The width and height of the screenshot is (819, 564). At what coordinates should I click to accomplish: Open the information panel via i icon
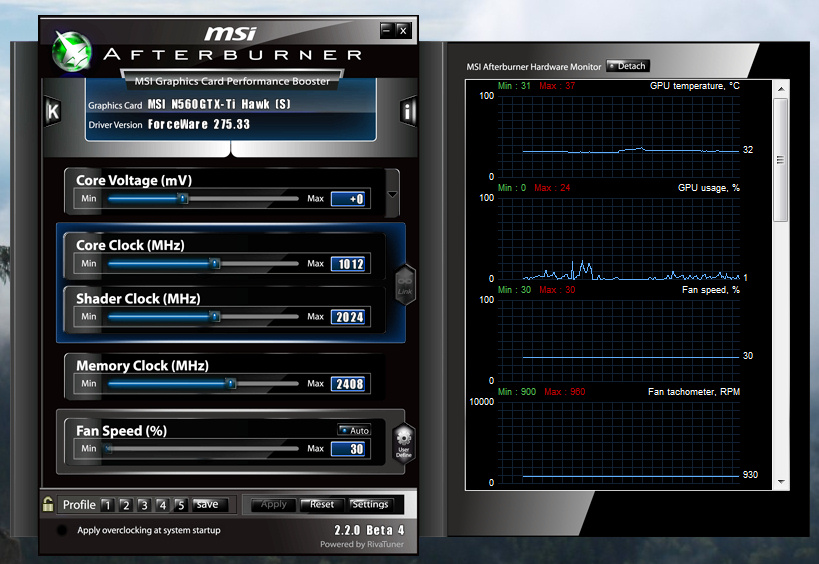pyautogui.click(x=408, y=111)
